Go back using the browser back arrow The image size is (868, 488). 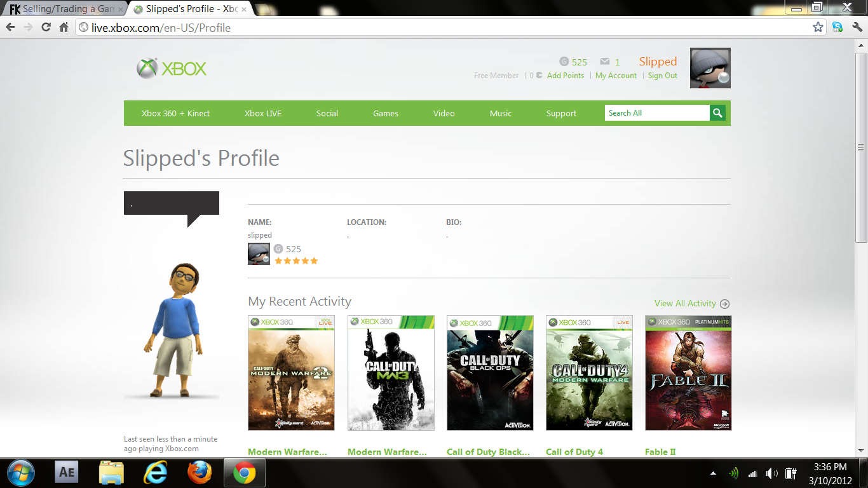tap(10, 27)
